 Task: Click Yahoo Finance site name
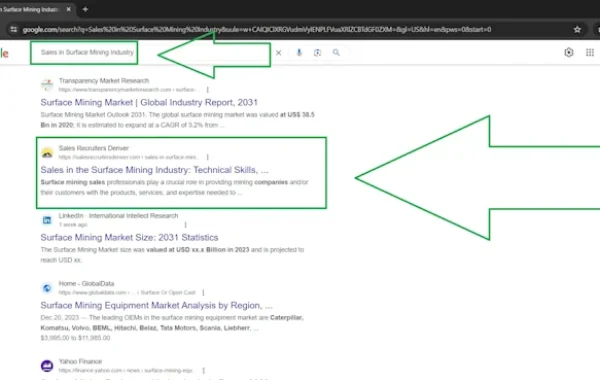tap(80, 362)
